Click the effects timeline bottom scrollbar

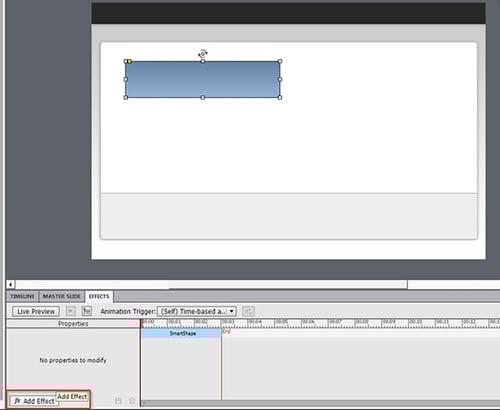click(x=320, y=403)
